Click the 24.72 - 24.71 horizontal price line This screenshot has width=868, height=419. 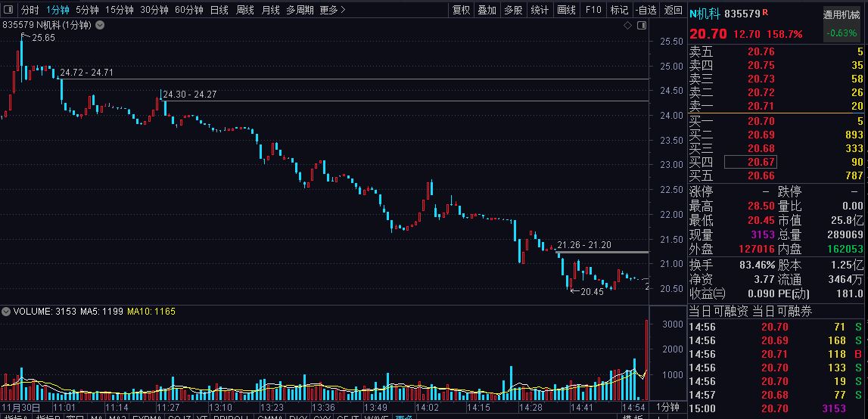(303, 79)
